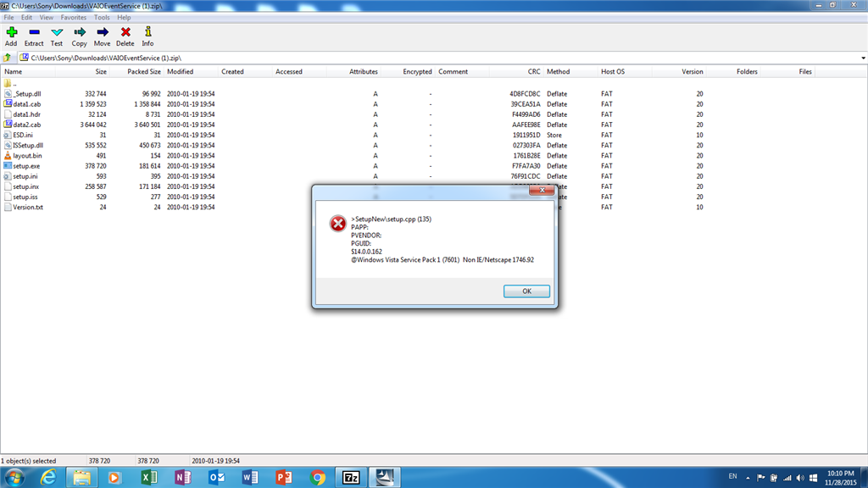Open the Tools menu
This screenshot has height=488, width=868.
[102, 17]
